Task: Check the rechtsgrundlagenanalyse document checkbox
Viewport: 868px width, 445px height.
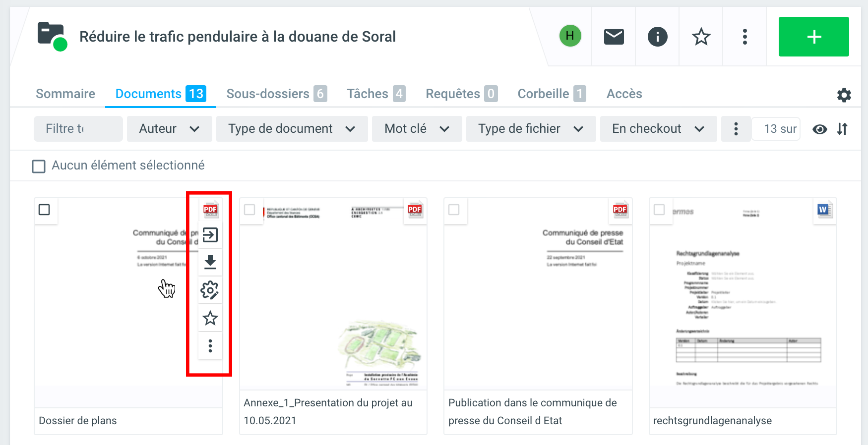Action: (659, 210)
